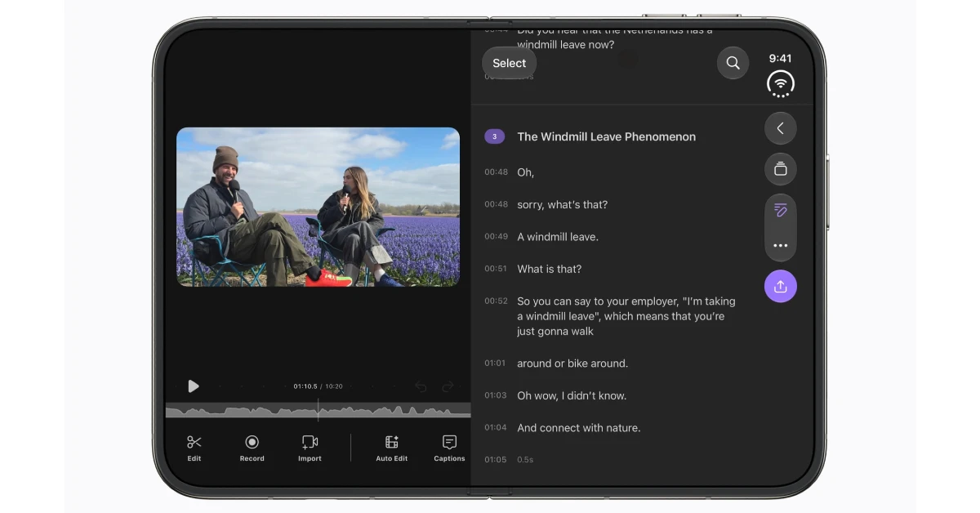The height and width of the screenshot is (513, 980).
Task: Jump to timestamp 00:49
Action: click(x=496, y=237)
